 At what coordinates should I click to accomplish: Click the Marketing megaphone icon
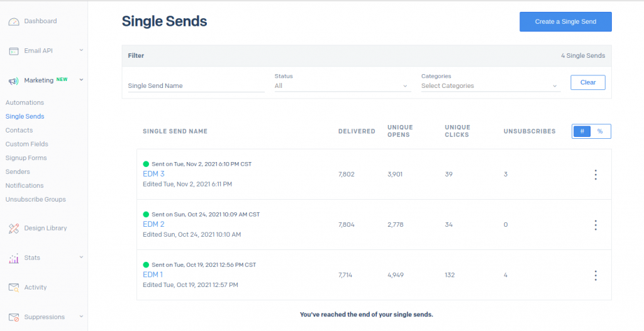pyautogui.click(x=14, y=81)
